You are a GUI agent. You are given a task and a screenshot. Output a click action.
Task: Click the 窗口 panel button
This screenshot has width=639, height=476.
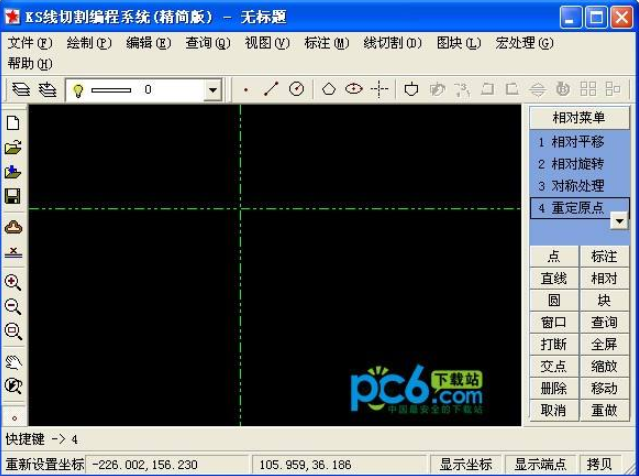tap(554, 322)
